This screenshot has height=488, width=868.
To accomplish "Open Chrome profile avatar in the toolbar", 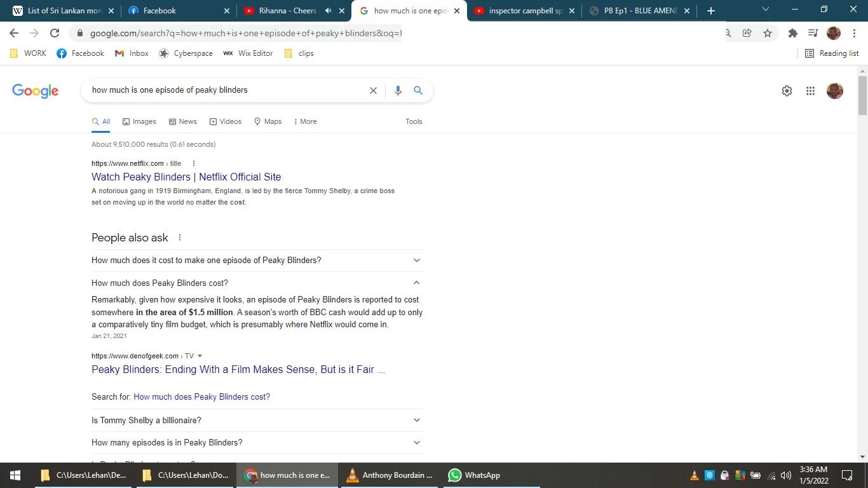I will 834,33.
